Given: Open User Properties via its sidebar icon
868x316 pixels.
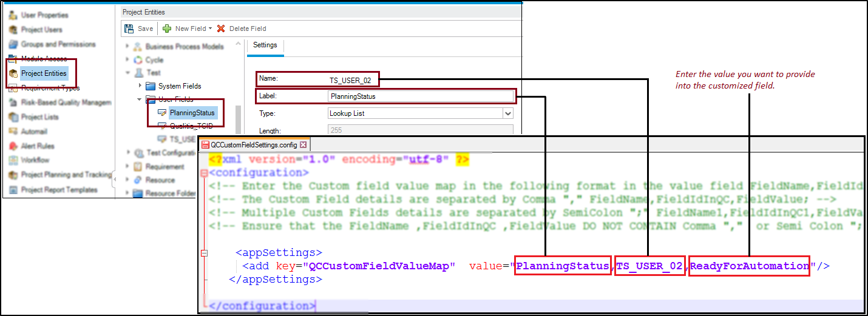Looking at the screenshot, I should [x=12, y=15].
